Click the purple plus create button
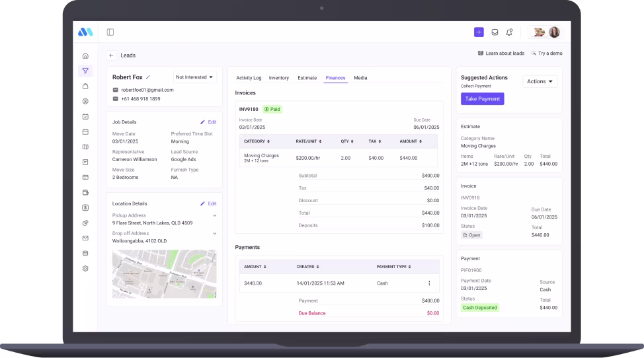Viewport: 644px width, 358px height. tap(479, 32)
